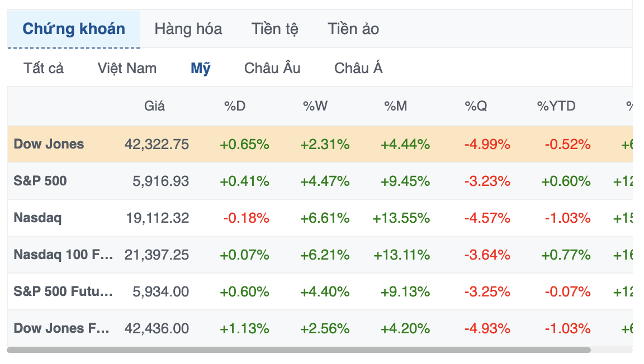This screenshot has width=644, height=364.
Task: Filter by Việt Nam markets
Action: (x=127, y=68)
